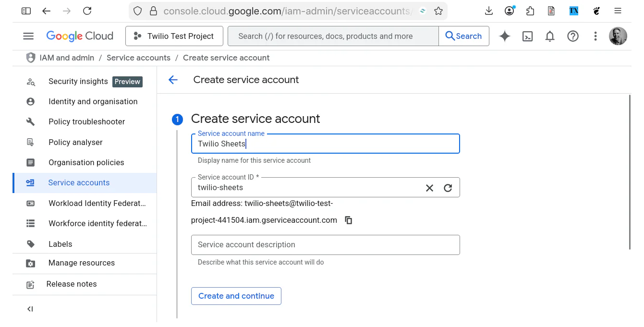Viewport: 644px width, 327px height.
Task: Open the Cloud Shell terminal
Action: point(527,36)
